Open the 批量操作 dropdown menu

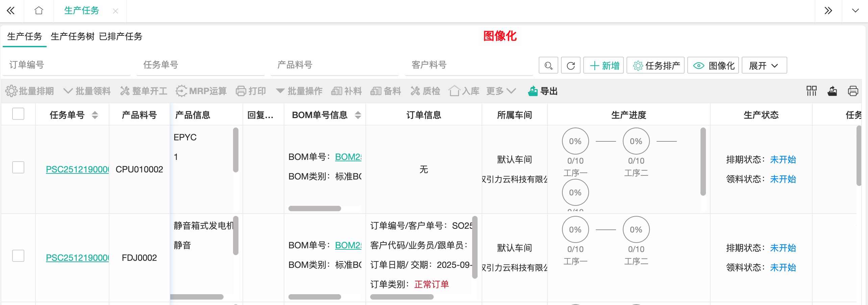[x=299, y=91]
